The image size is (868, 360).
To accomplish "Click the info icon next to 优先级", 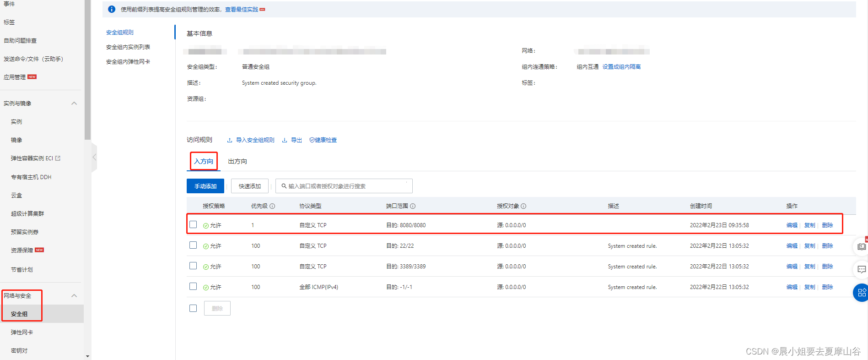I will [x=272, y=206].
